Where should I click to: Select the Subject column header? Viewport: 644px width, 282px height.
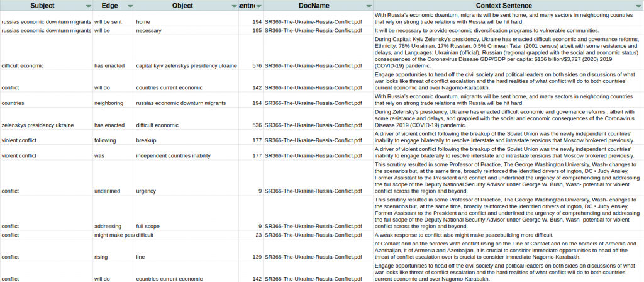click(43, 6)
